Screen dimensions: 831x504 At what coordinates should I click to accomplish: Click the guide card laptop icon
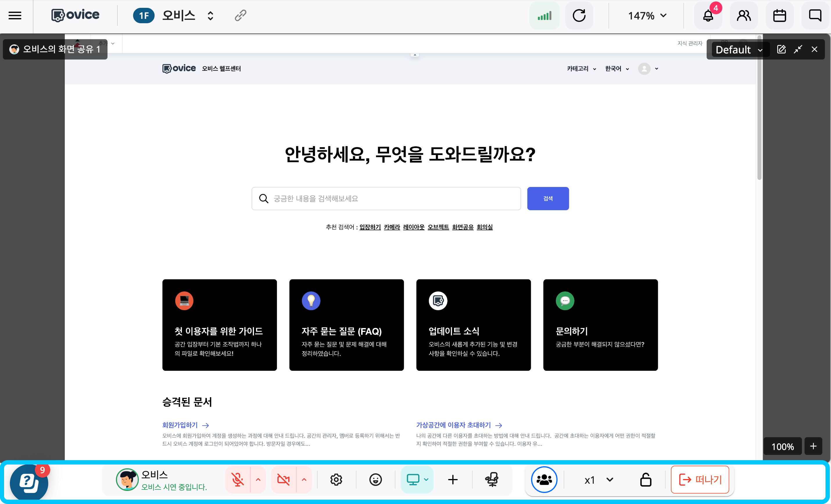(x=184, y=300)
